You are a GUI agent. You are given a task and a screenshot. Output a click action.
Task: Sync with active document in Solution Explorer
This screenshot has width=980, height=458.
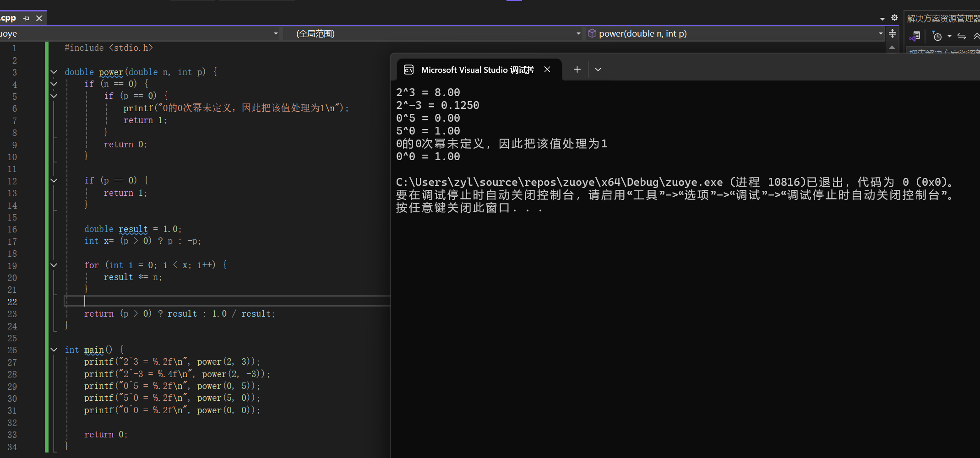click(x=962, y=36)
